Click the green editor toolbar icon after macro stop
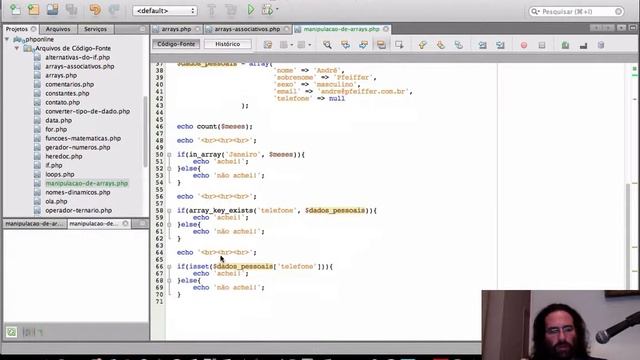The image size is (640, 360). pyautogui.click(x=565, y=45)
